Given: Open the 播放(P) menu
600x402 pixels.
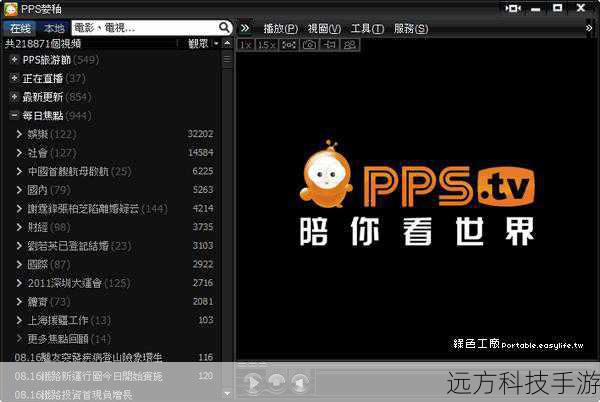Looking at the screenshot, I should 280,29.
